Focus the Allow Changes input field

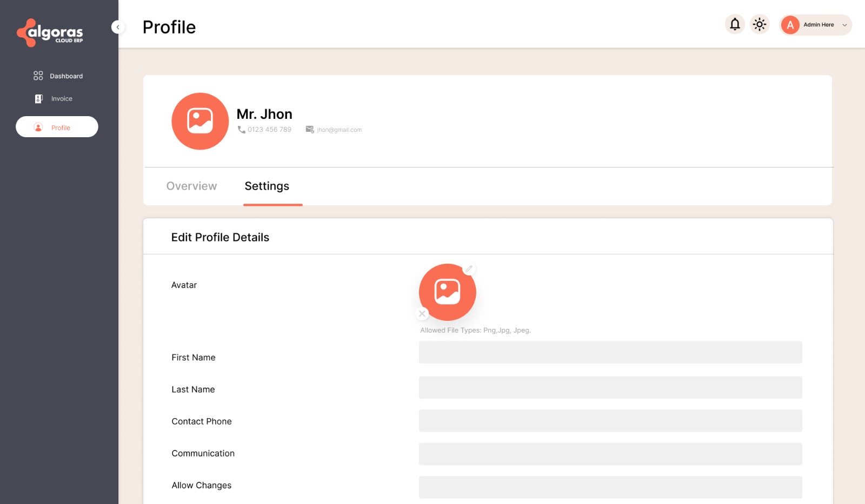coord(610,487)
